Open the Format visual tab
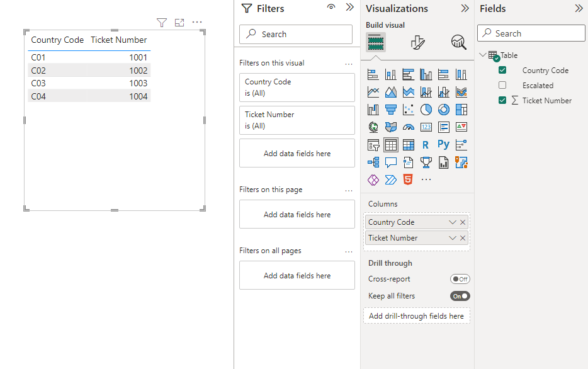This screenshot has width=588, height=369. click(417, 42)
